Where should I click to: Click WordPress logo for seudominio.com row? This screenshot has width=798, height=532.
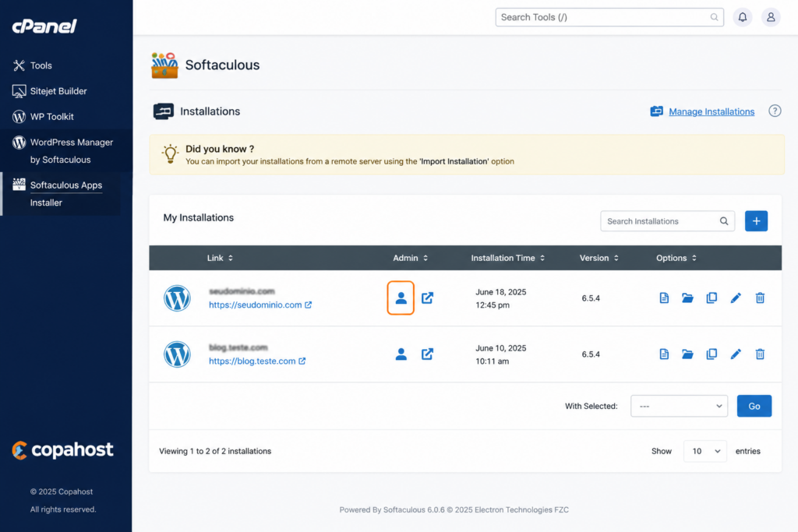point(177,298)
